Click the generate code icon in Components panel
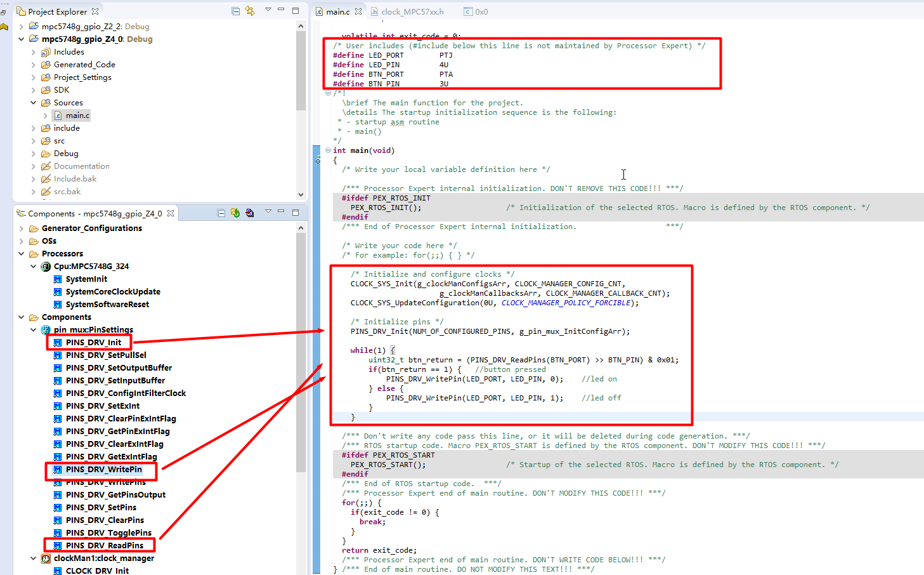The width and height of the screenshot is (924, 575). [x=250, y=213]
